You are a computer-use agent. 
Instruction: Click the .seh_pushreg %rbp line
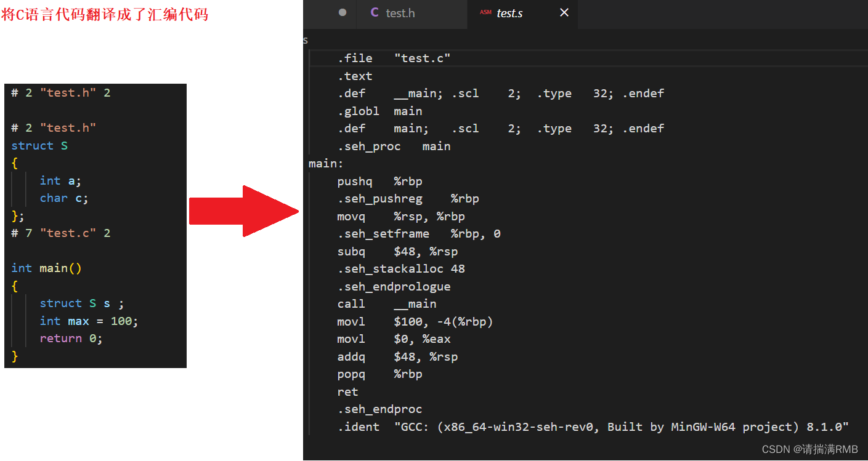coord(408,199)
